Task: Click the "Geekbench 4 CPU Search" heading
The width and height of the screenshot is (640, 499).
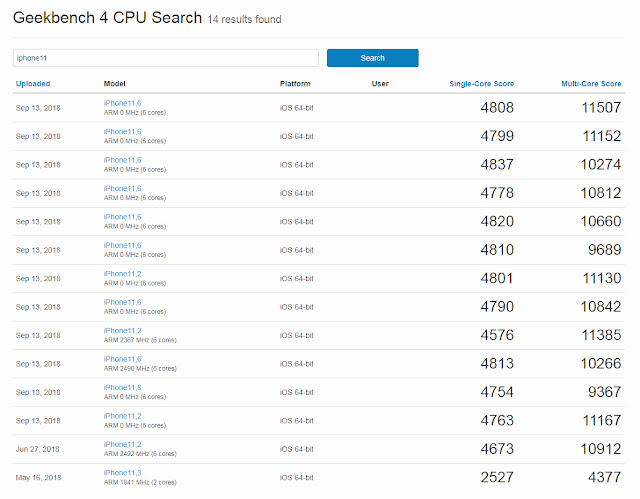Action: (107, 18)
